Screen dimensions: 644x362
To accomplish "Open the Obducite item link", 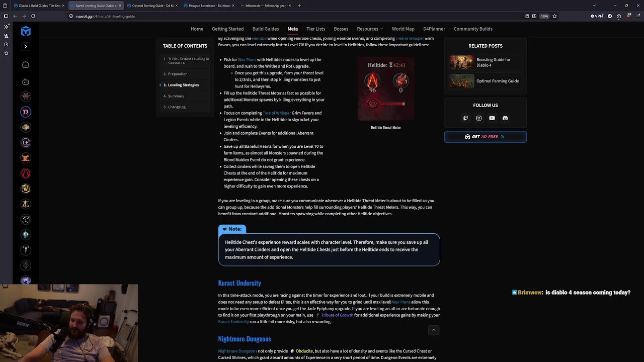I will coord(304,351).
